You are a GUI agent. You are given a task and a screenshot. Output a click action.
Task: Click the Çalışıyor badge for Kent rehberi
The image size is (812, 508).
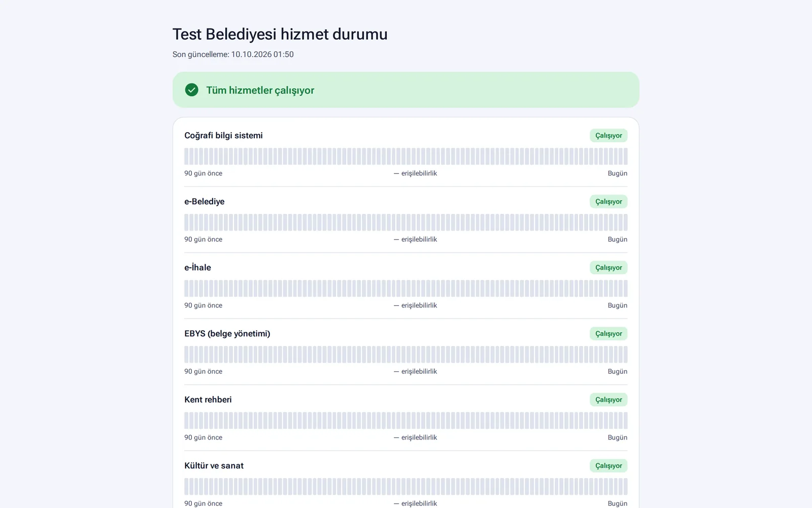[x=608, y=400]
